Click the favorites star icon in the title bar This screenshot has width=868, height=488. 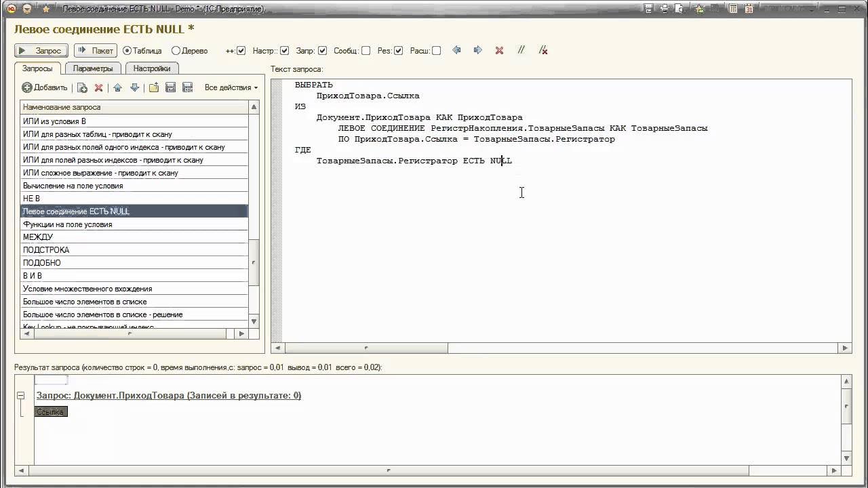[x=46, y=9]
